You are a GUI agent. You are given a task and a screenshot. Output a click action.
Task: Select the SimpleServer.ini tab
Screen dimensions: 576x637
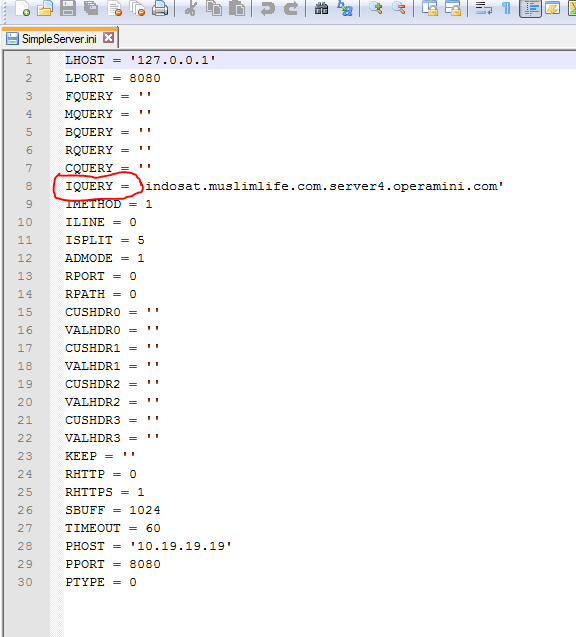click(x=59, y=39)
